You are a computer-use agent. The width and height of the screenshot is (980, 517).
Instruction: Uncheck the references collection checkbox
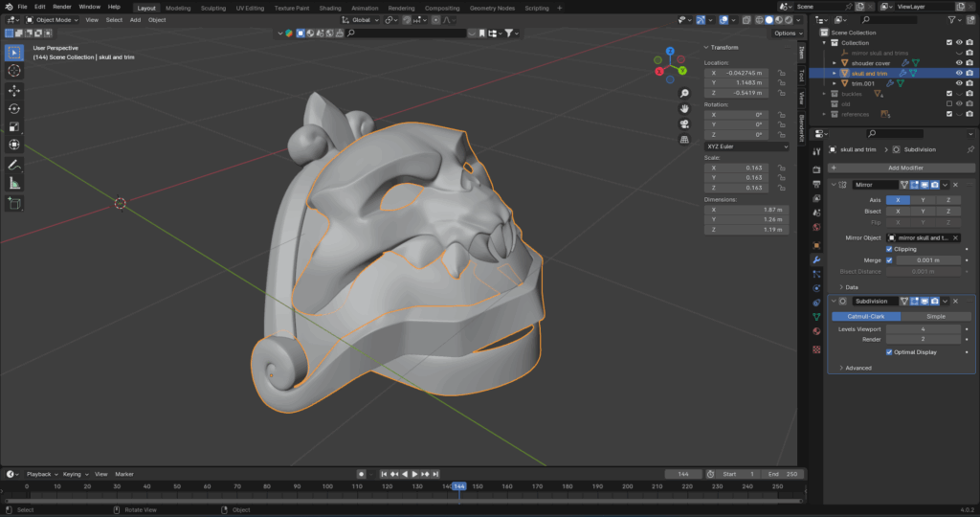[949, 114]
